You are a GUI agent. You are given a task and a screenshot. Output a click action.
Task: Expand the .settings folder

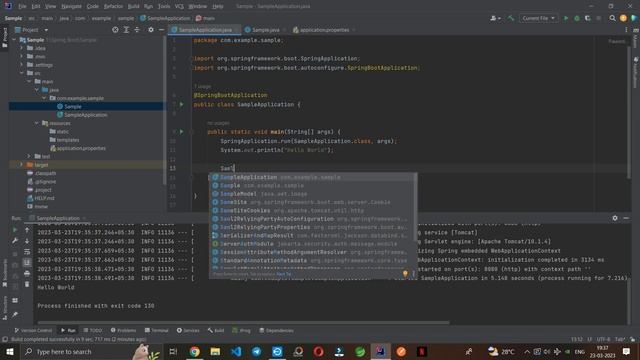(x=22, y=64)
